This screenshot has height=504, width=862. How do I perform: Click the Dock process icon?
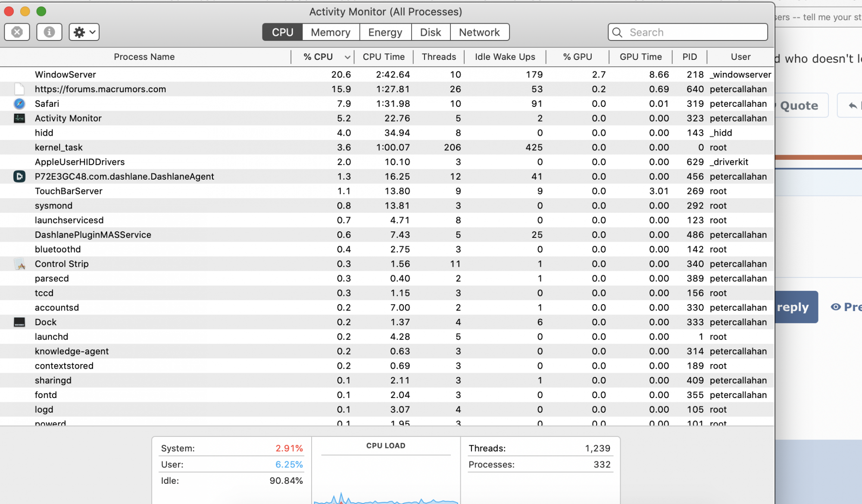point(19,322)
